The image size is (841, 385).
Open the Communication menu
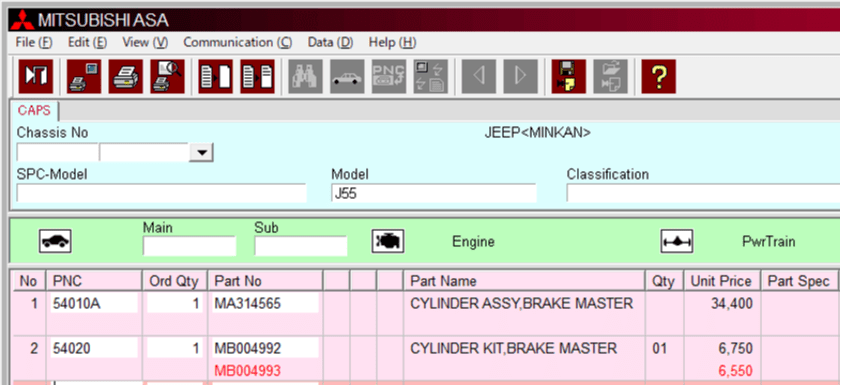(238, 42)
